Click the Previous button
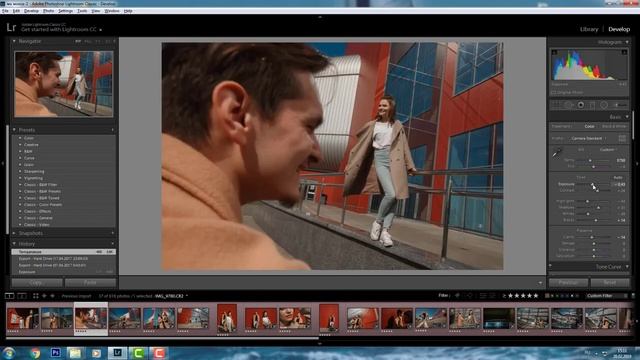Viewport: 640px width, 360px height. [568, 282]
